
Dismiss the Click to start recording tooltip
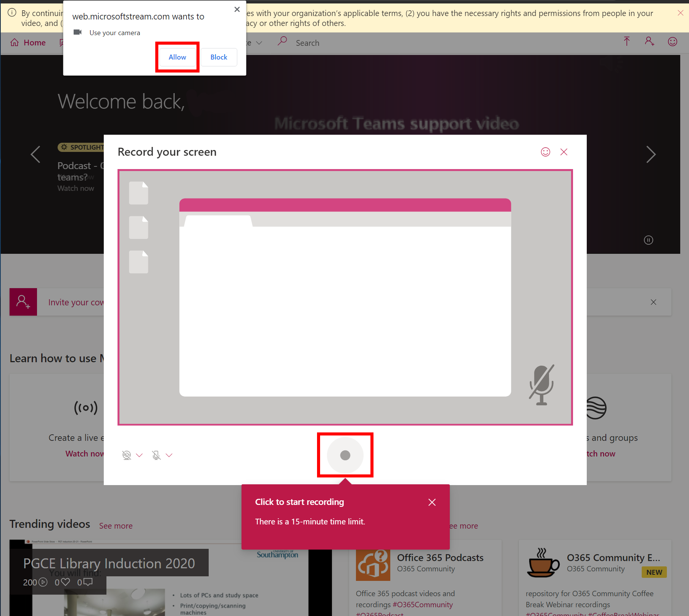432,502
